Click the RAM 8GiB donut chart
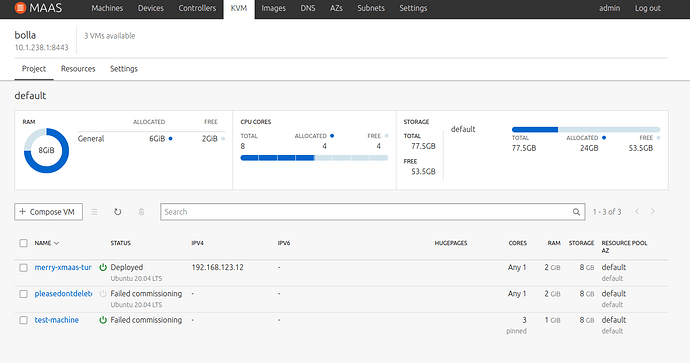The image size is (690, 363). pos(46,150)
